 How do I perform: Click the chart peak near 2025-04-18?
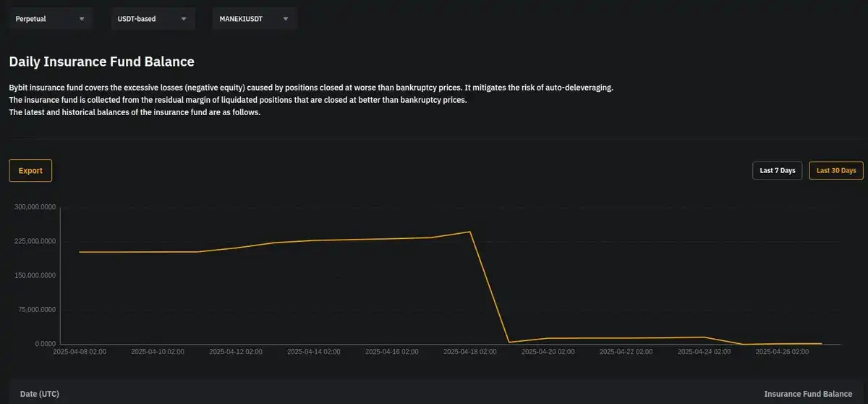pos(470,232)
